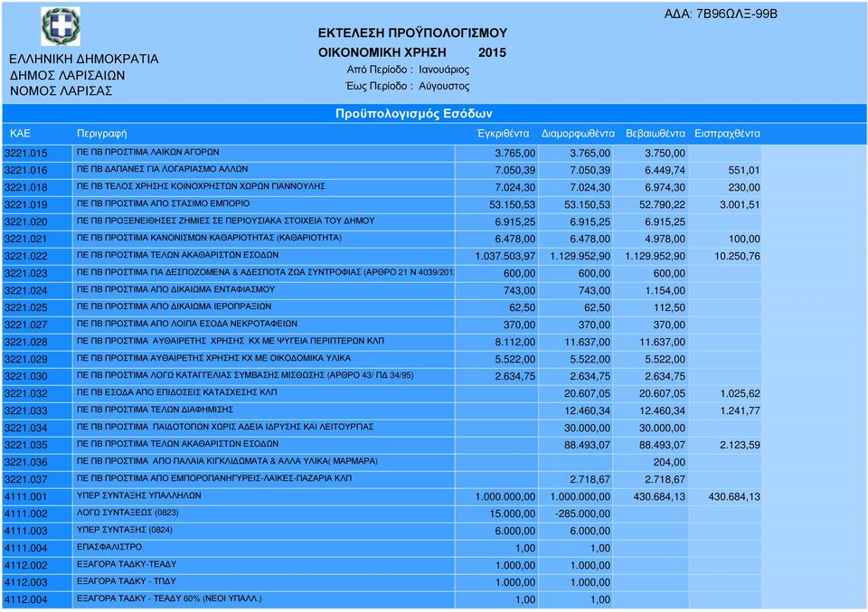Image resolution: width=868 pixels, height=612 pixels.
Task: Select code cell 3221.016
Action: coord(37,171)
